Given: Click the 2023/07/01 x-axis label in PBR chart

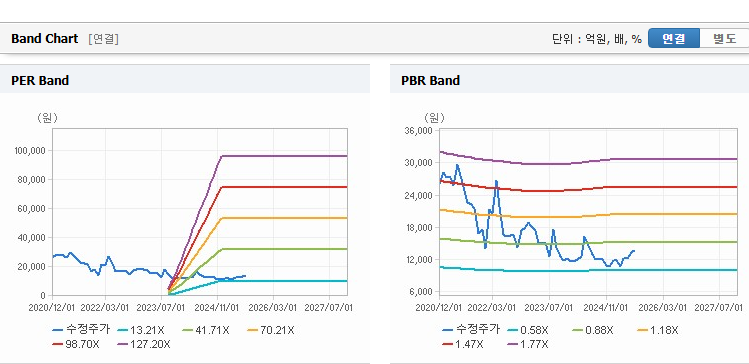Looking at the screenshot, I should (549, 307).
